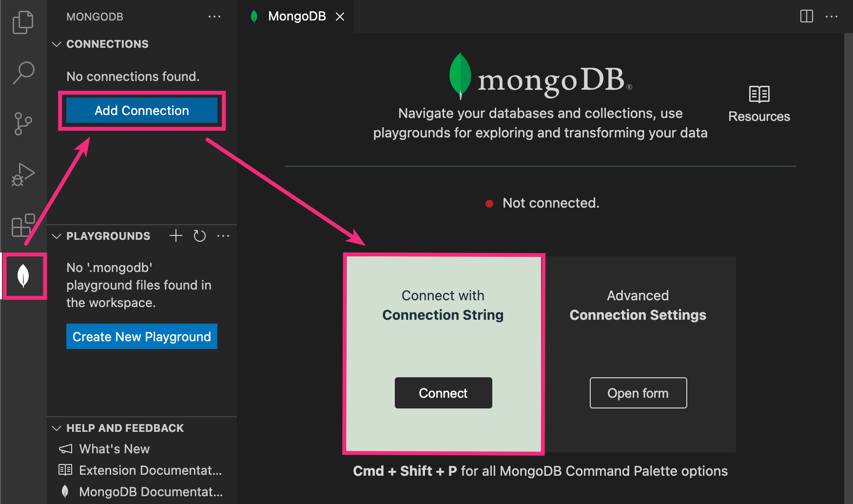Open the Explorer files icon

point(23,22)
